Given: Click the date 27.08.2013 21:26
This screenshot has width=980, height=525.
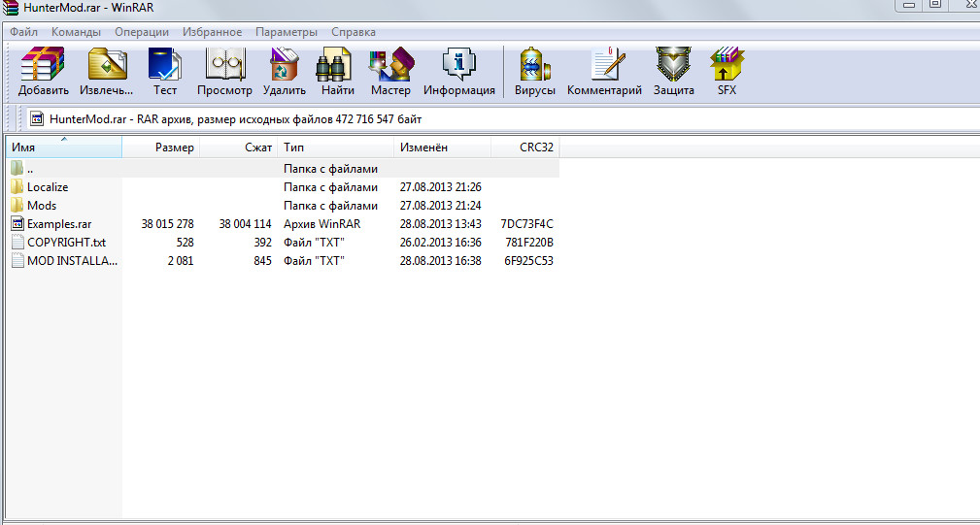Looking at the screenshot, I should 441,186.
